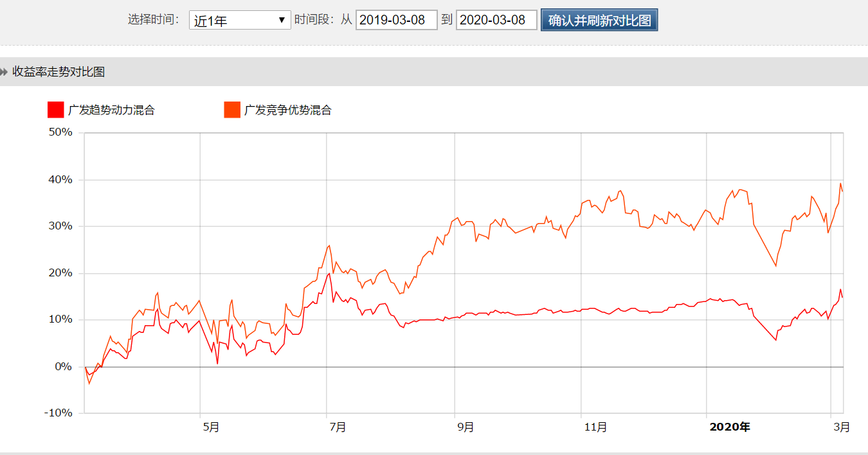Select the 收益率走势对比图 section title

[x=59, y=72]
